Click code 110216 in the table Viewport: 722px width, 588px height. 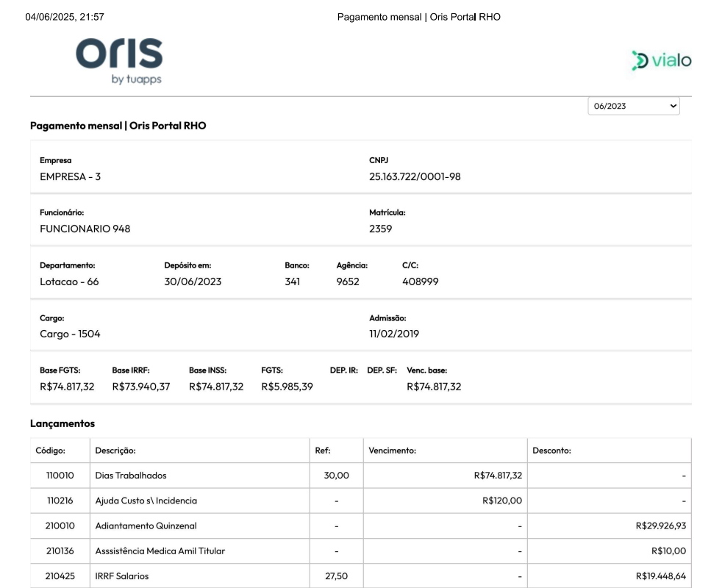click(x=60, y=501)
